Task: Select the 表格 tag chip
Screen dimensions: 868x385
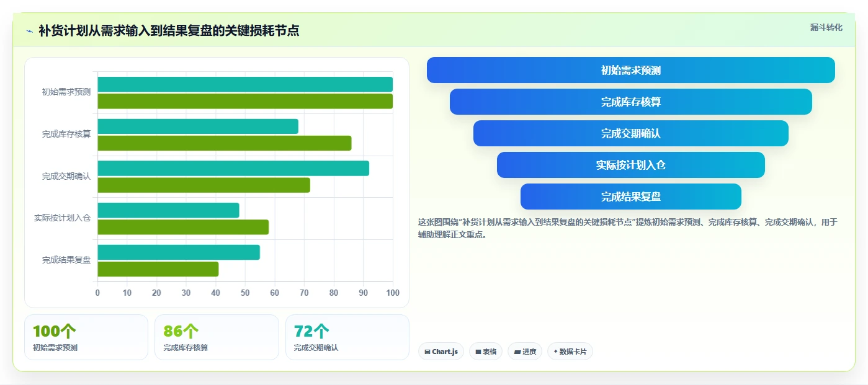Action: pyautogui.click(x=485, y=352)
